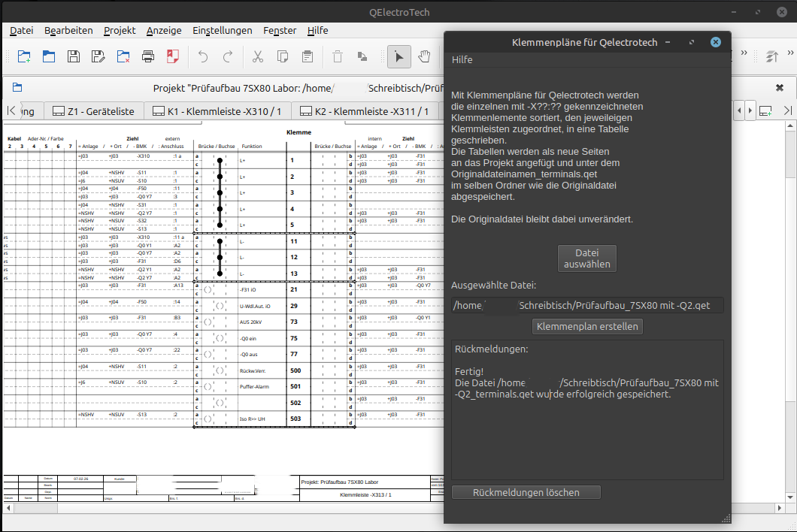Switch to the Z1 - Geräteliste tab
This screenshot has height=532, width=797.
point(92,111)
